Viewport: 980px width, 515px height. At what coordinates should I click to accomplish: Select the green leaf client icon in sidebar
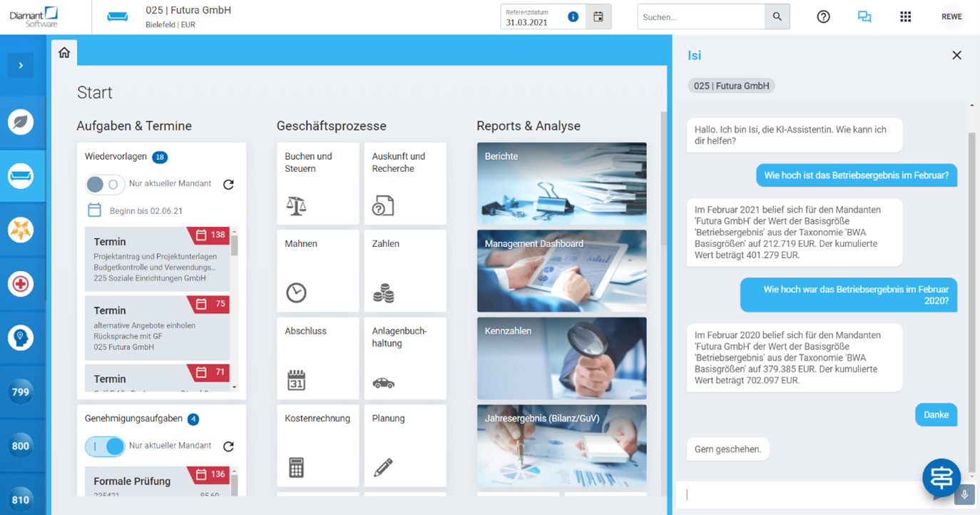[x=21, y=122]
